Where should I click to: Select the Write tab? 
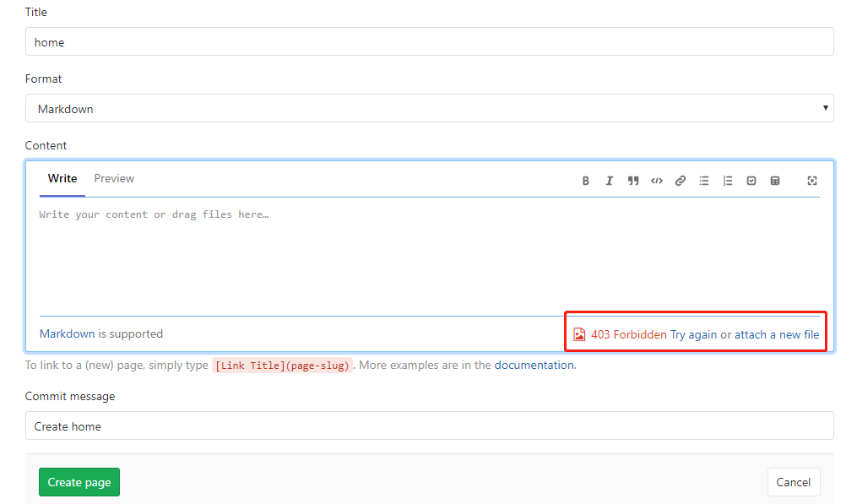62,179
